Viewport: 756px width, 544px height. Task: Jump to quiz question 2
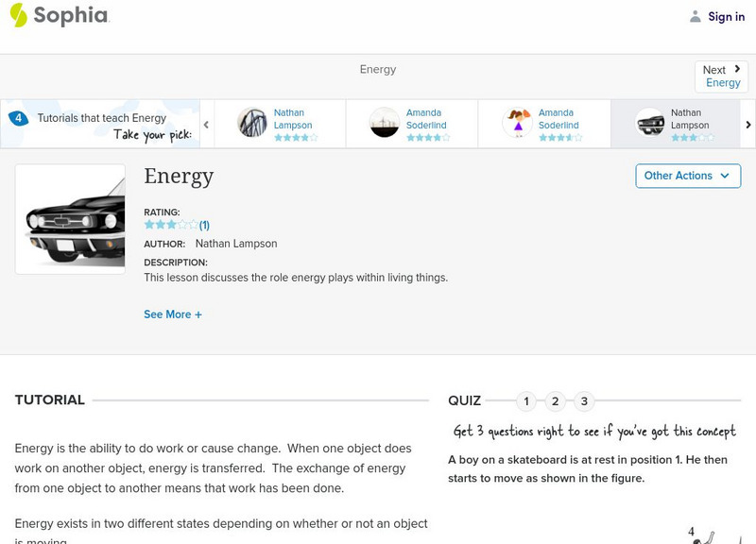[x=556, y=401]
